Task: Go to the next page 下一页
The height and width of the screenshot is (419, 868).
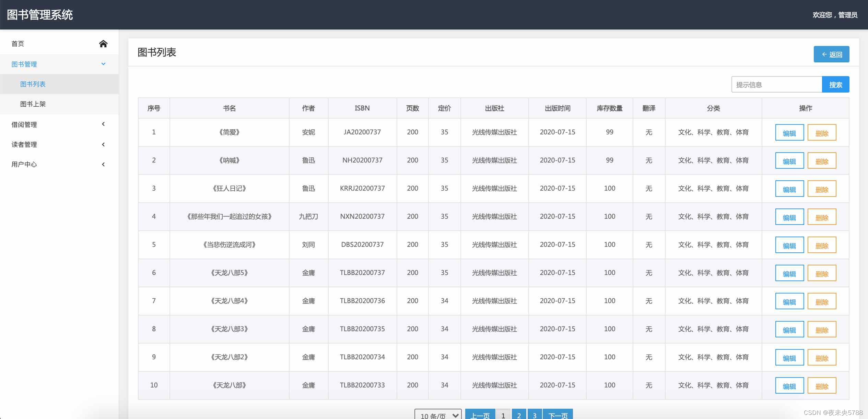Action: (x=558, y=414)
